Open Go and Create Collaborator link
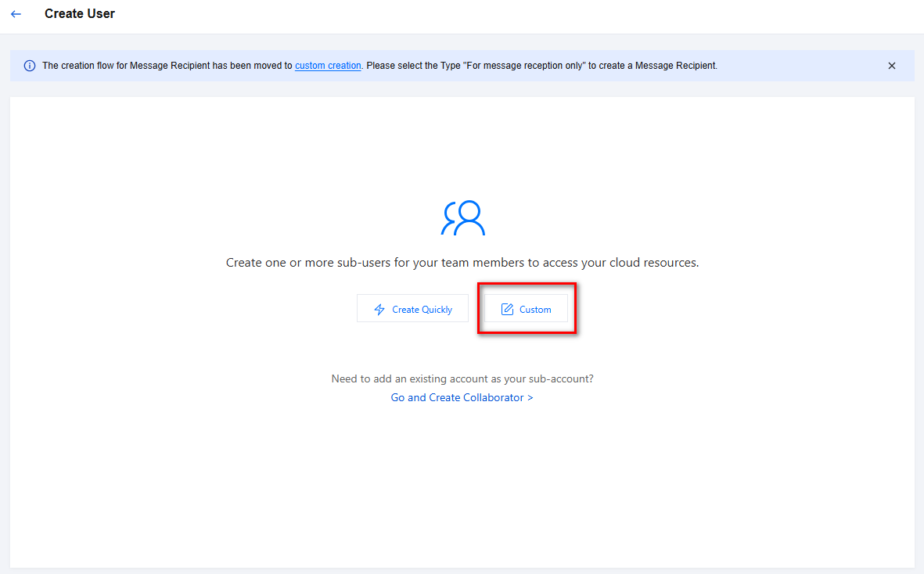924x574 pixels. 462,397
